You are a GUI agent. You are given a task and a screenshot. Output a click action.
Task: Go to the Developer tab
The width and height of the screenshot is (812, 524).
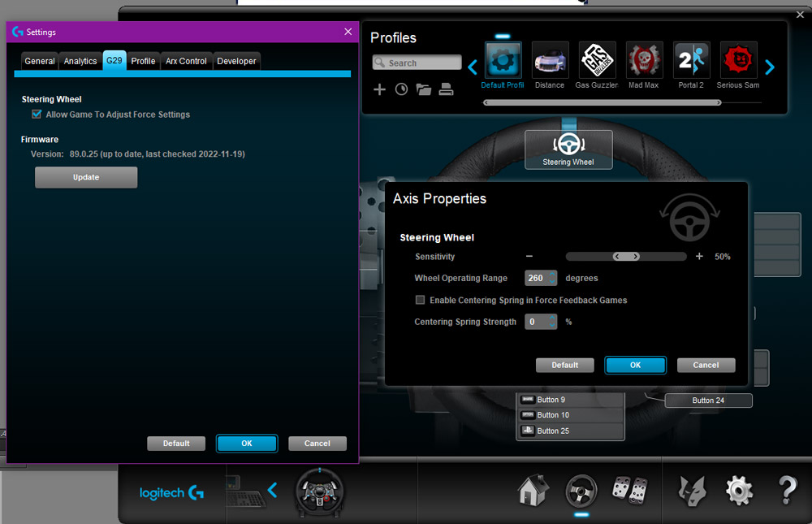(236, 61)
